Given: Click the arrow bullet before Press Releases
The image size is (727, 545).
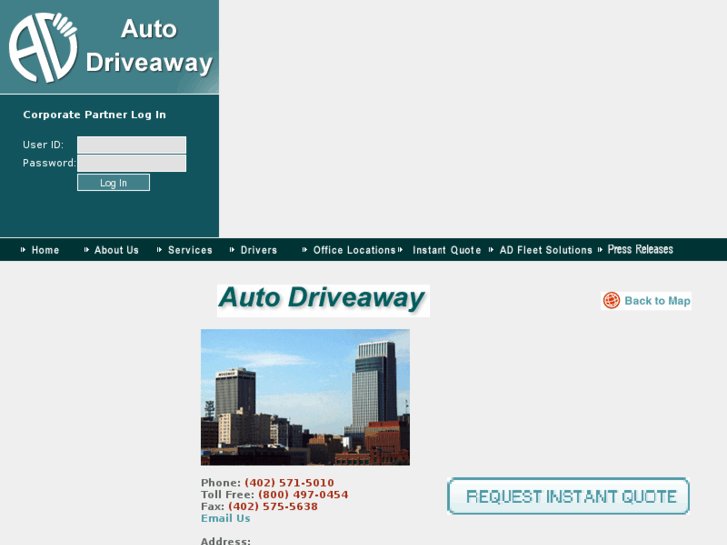Looking at the screenshot, I should pos(600,250).
